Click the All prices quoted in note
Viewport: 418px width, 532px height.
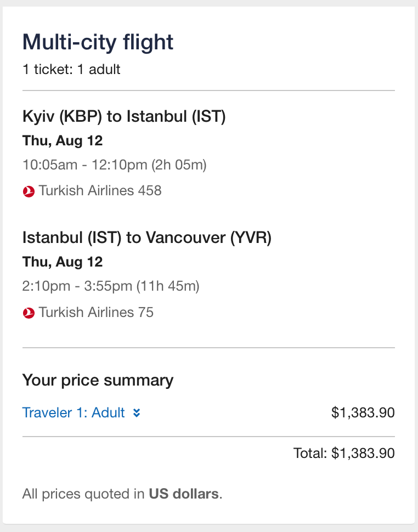[x=83, y=494]
